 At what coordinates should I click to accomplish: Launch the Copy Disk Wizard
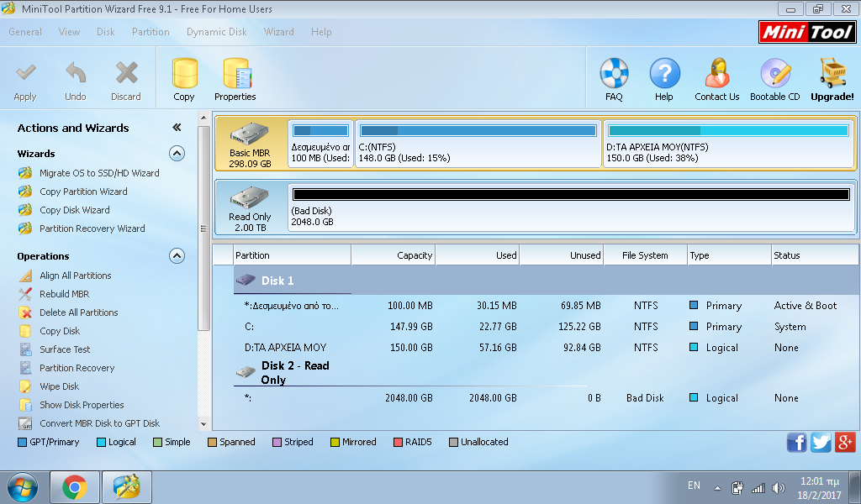(75, 210)
